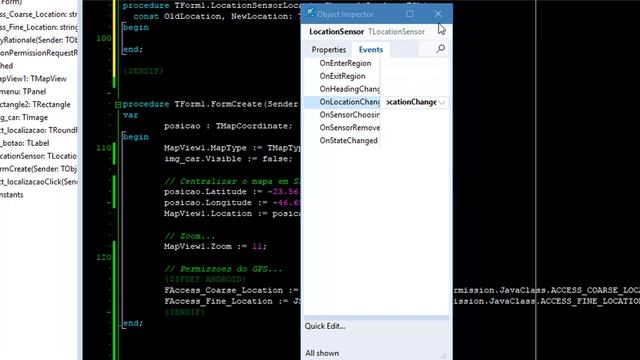Select the OnSensorChoosing event row
The width and height of the screenshot is (640, 360).
[x=349, y=115]
